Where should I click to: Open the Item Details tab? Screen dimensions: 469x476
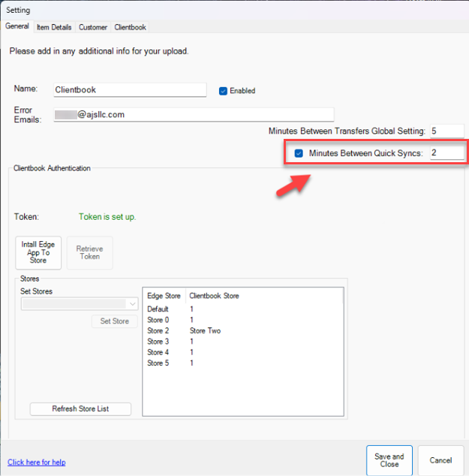pos(54,27)
